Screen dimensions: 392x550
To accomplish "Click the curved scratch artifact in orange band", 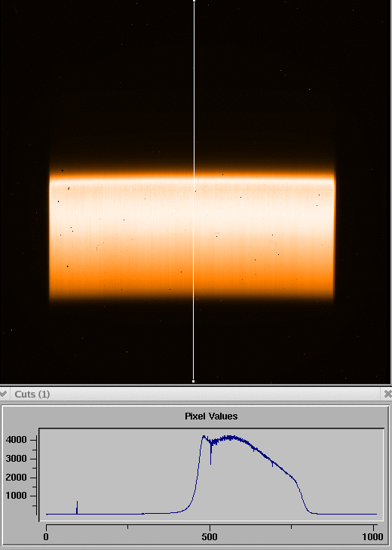I will point(100,247).
